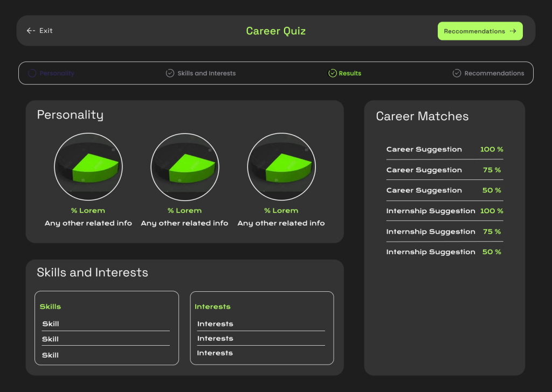Click the back arrow icon beside Exit
The width and height of the screenshot is (552, 392).
tap(31, 31)
